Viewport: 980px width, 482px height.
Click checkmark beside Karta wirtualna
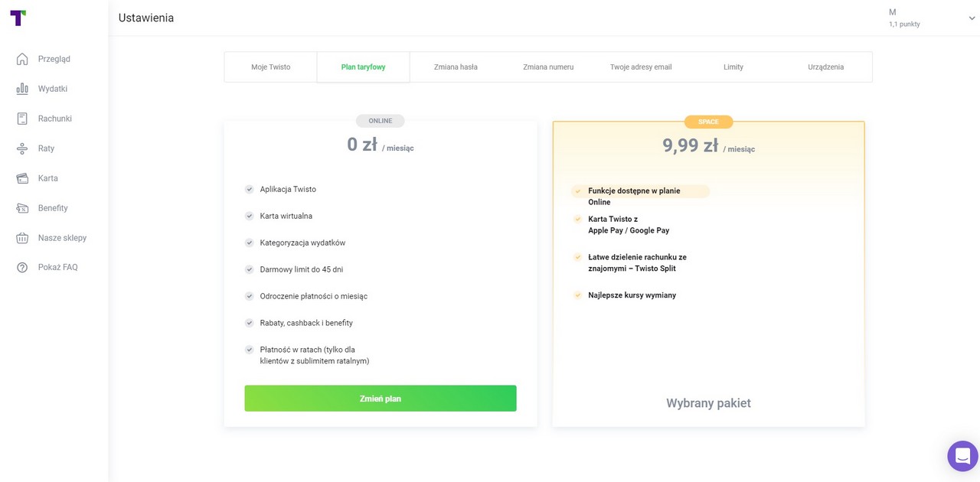click(x=249, y=216)
